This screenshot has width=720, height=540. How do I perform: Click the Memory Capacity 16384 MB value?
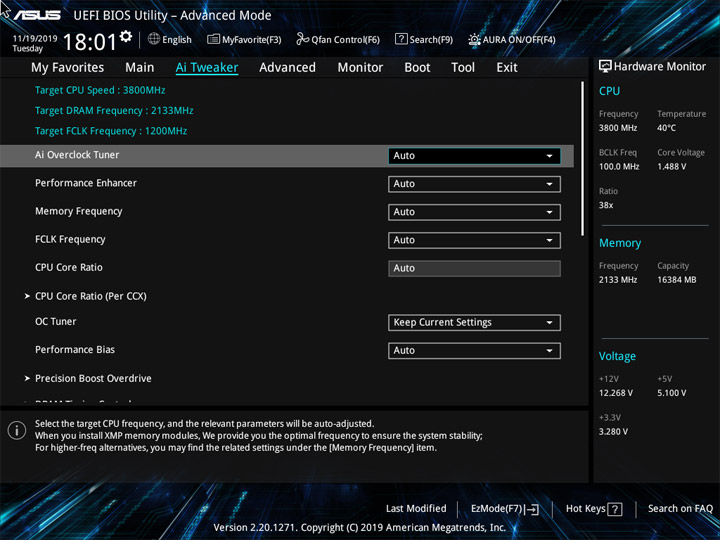pos(677,280)
